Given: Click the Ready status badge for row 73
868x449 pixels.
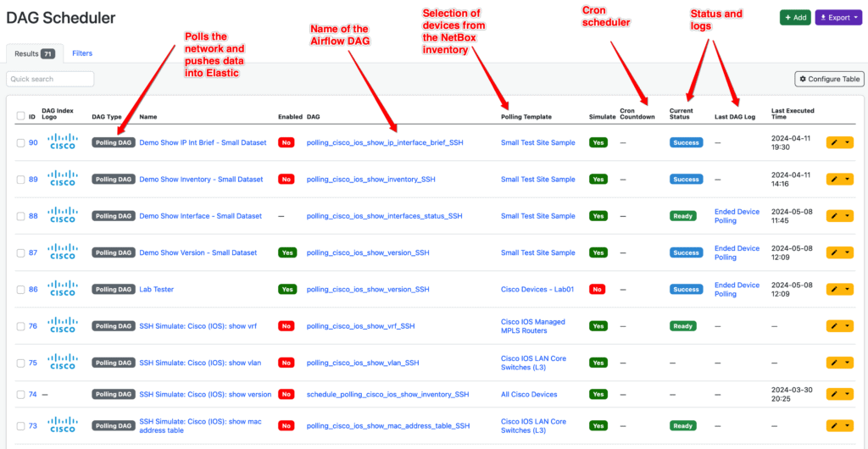Looking at the screenshot, I should click(682, 426).
